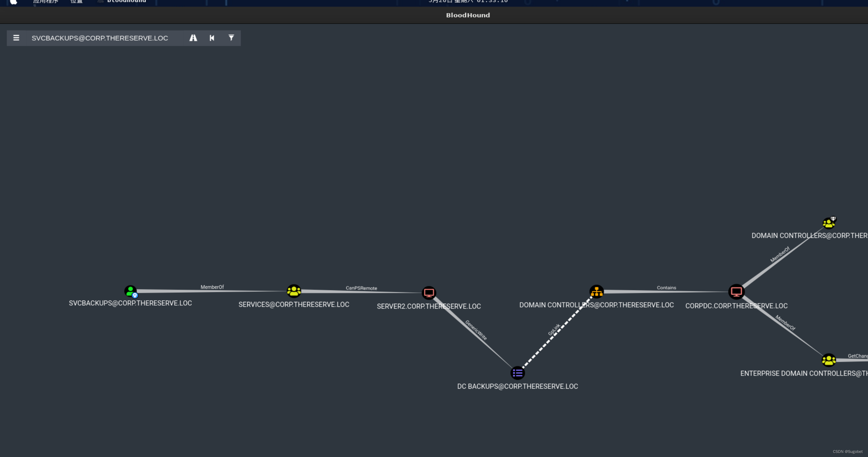Image resolution: width=868 pixels, height=457 pixels.
Task: Select the SVCBACKUPS user node icon
Action: point(131,291)
